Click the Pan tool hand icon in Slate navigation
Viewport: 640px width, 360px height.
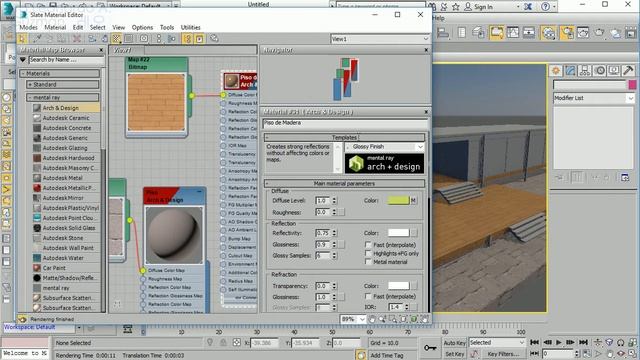tap(372, 319)
